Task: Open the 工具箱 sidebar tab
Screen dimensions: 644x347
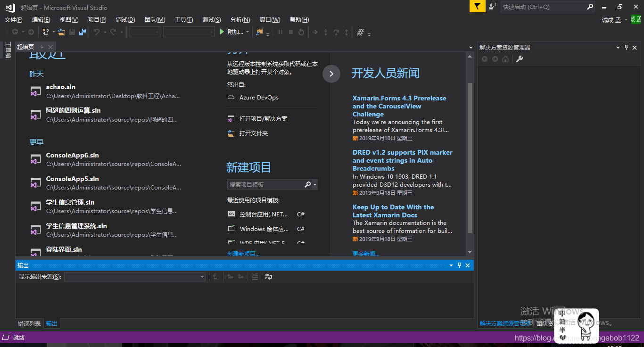Action: (8, 50)
